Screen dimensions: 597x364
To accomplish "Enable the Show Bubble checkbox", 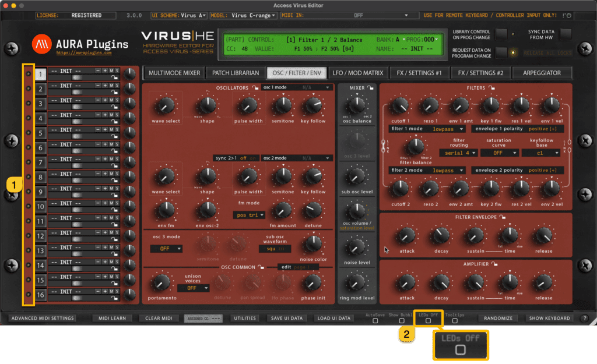I will [402, 321].
